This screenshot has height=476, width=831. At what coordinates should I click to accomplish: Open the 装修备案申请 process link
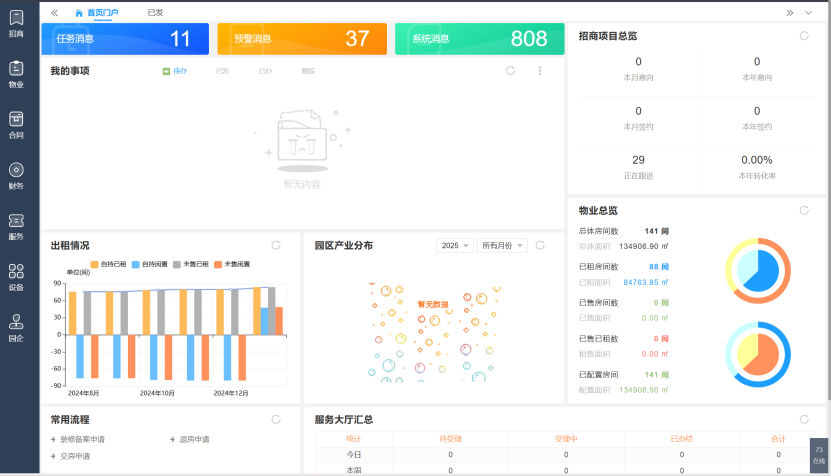(x=81, y=439)
